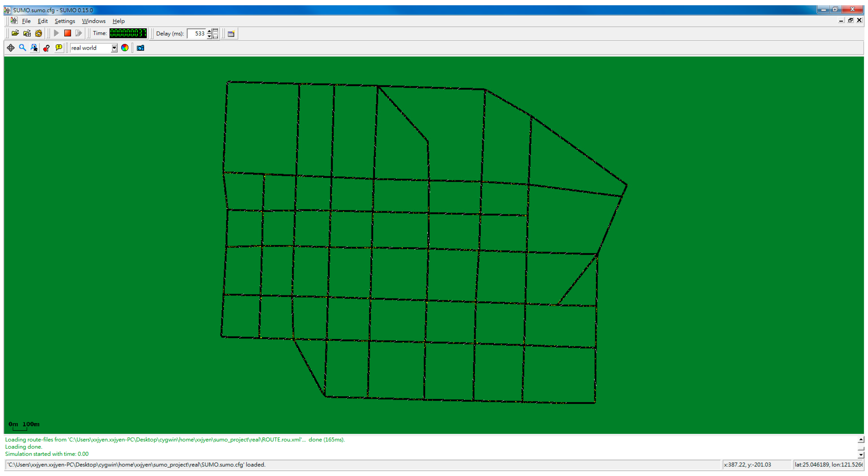Take a snapshot with the camera icon
This screenshot has height=476, width=868.
141,48
